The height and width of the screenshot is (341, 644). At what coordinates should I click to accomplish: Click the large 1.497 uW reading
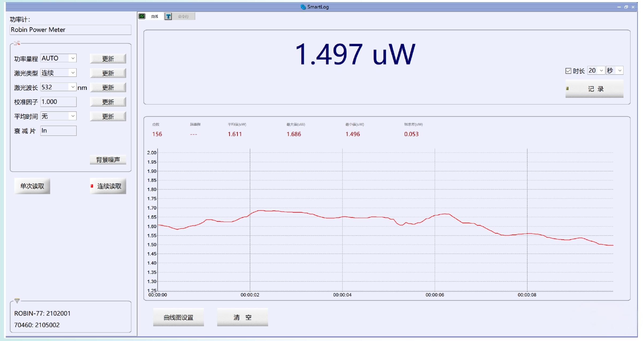click(x=355, y=54)
